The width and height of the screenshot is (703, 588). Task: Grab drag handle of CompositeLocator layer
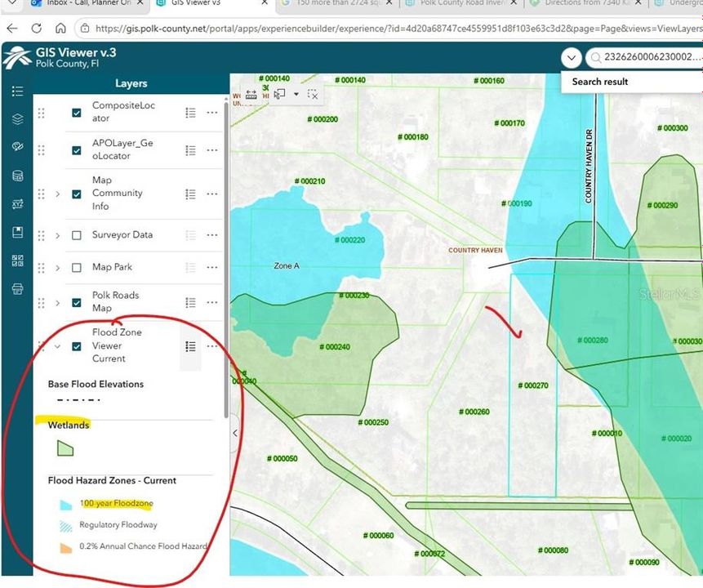[42, 113]
